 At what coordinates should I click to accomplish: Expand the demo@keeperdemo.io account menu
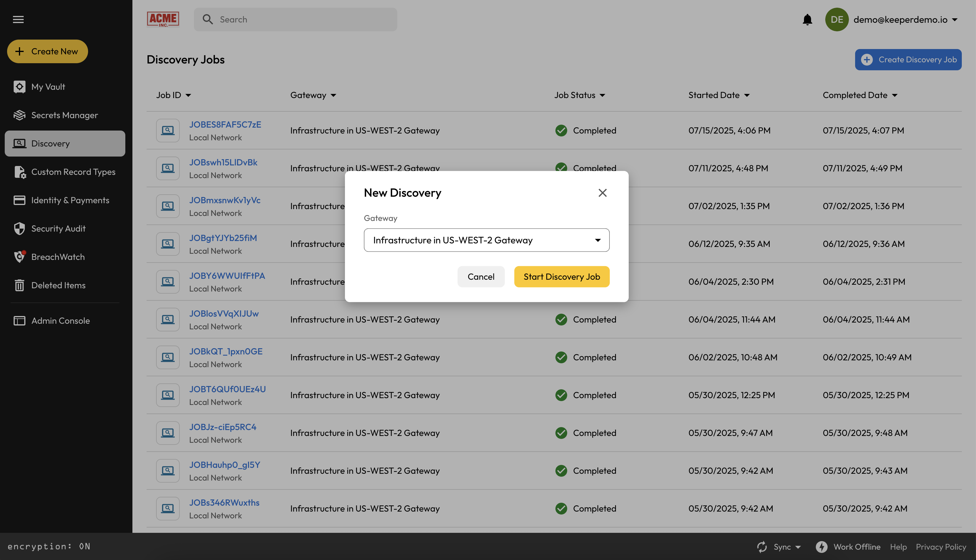pyautogui.click(x=955, y=19)
